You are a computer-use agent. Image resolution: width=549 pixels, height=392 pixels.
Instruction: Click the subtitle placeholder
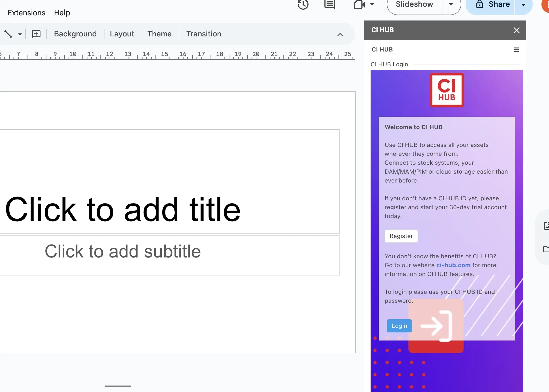click(123, 251)
